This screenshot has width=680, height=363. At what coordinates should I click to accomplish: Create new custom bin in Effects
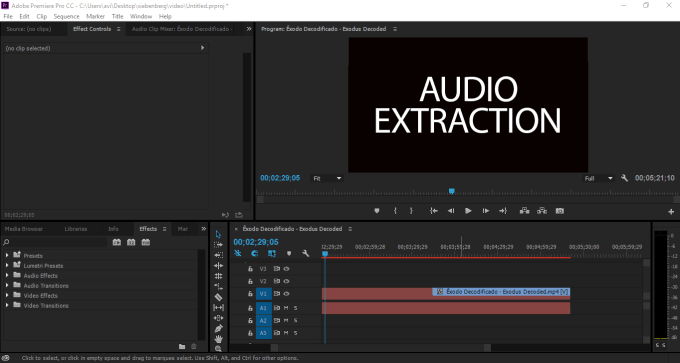[182, 346]
